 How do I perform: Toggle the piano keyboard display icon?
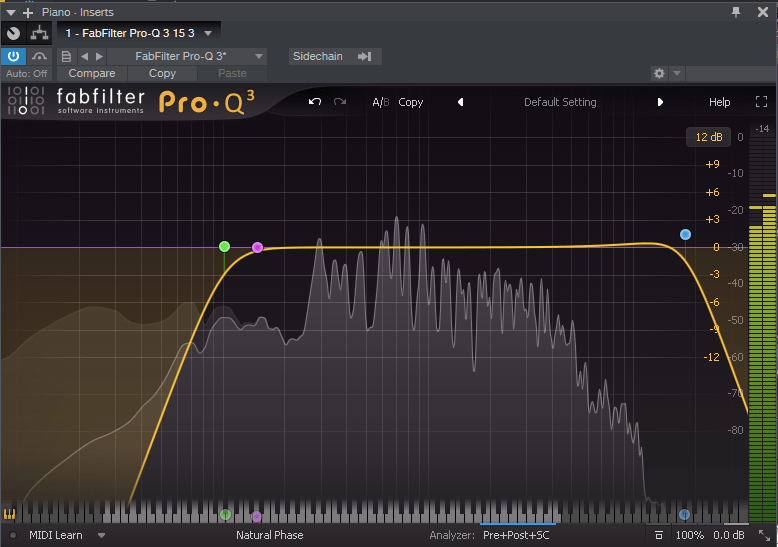click(x=11, y=515)
